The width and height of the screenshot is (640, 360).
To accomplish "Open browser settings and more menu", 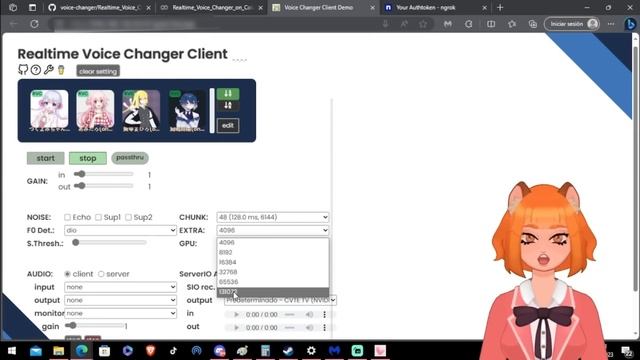I will pyautogui.click(x=611, y=24).
